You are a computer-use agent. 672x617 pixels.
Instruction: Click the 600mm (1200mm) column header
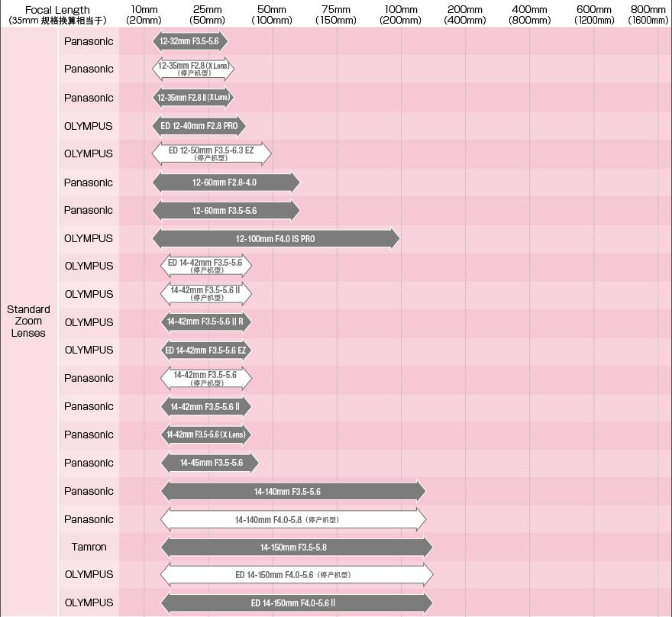pos(594,15)
